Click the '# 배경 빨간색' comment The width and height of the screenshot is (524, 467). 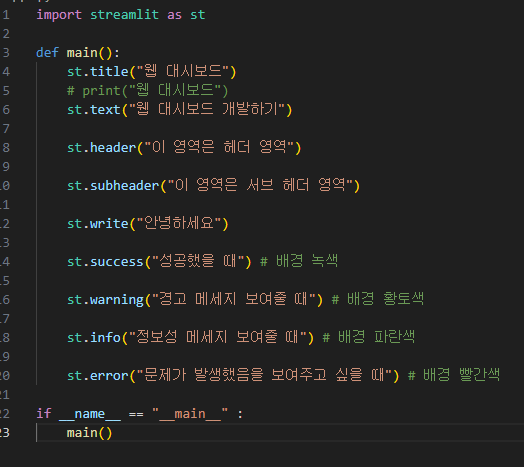454,375
